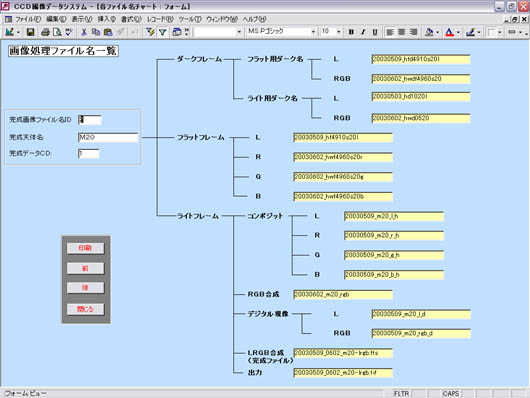Click the Paste clipboard icon

108,32
